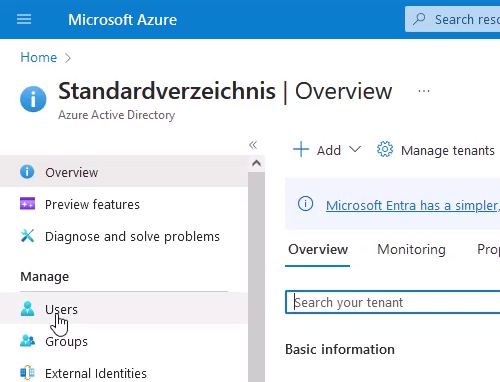Click the Search your tenant field
Image resolution: width=500 pixels, height=382 pixels.
pyautogui.click(x=393, y=302)
